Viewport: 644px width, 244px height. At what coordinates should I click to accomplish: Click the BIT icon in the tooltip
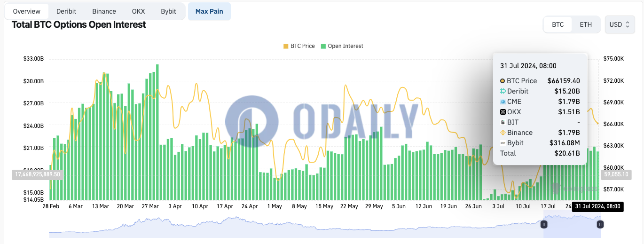click(503, 122)
